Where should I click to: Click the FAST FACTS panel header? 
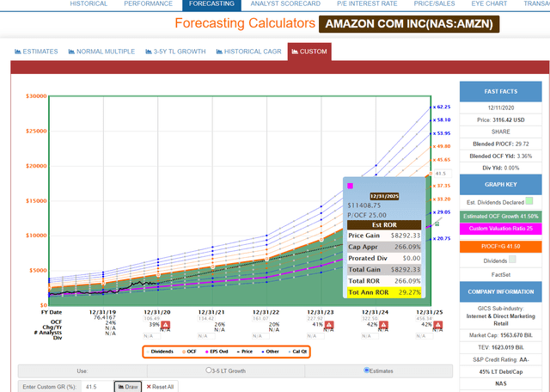pyautogui.click(x=500, y=92)
